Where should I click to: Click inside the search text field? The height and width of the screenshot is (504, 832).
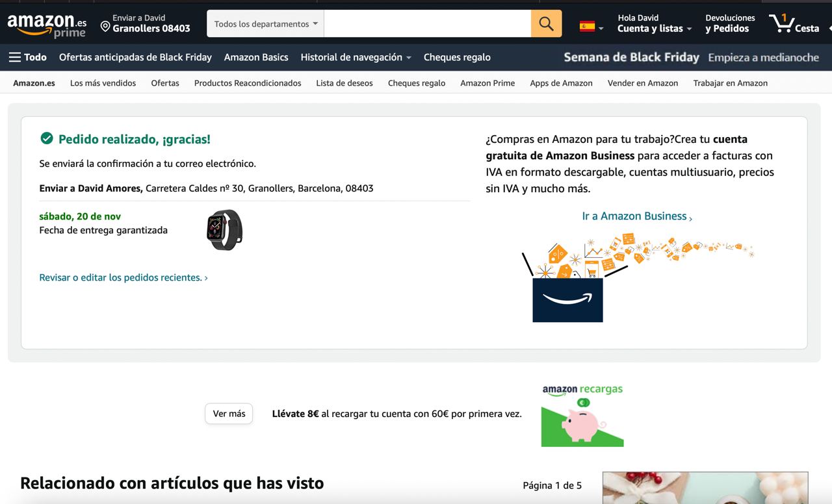[x=427, y=23]
